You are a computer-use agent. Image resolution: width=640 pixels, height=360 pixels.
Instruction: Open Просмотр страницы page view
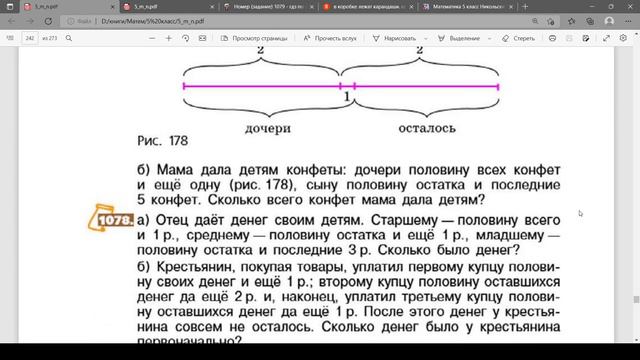click(254, 38)
